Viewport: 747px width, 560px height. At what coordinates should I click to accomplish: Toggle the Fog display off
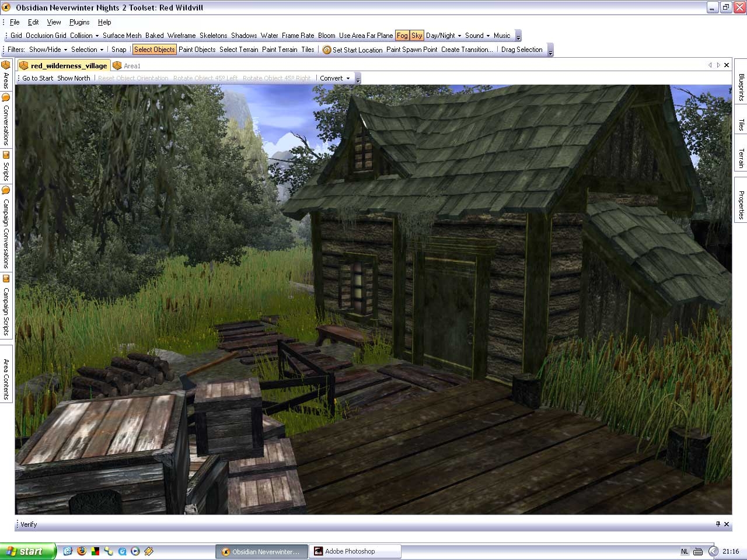pos(402,36)
